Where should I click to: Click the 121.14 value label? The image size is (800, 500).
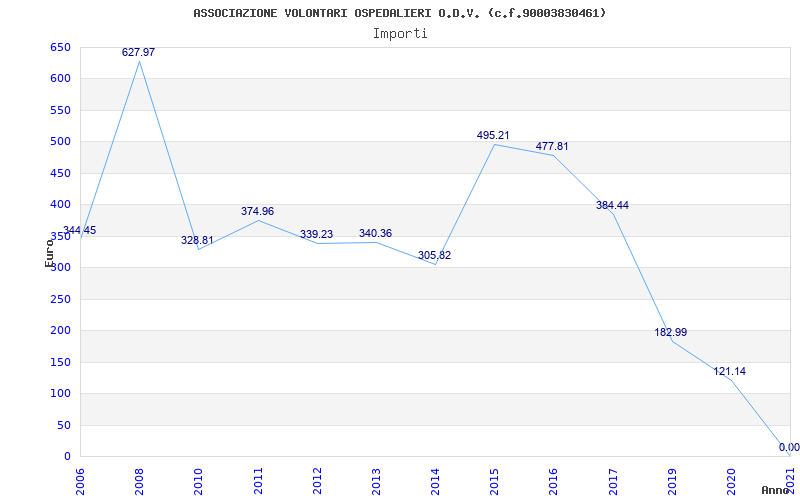[730, 371]
